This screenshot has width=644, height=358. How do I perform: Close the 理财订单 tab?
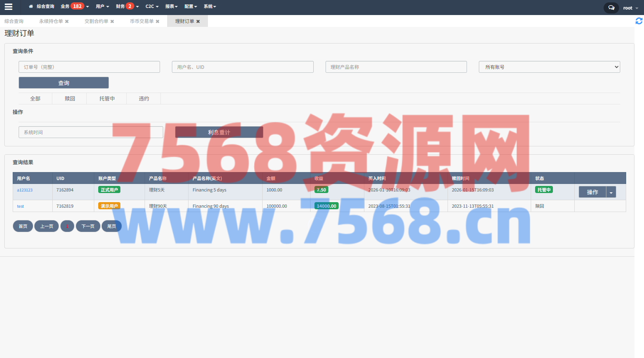tap(198, 21)
